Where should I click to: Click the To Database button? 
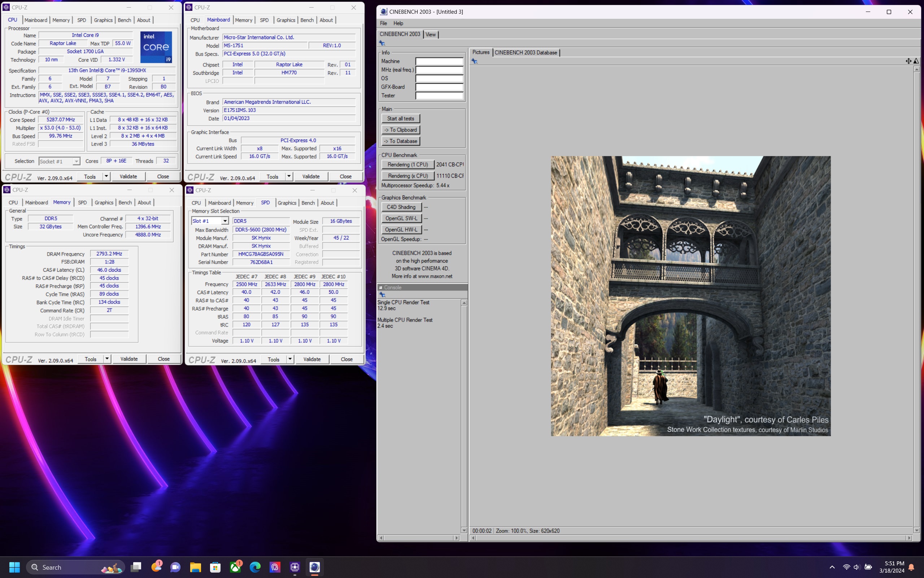coord(401,141)
